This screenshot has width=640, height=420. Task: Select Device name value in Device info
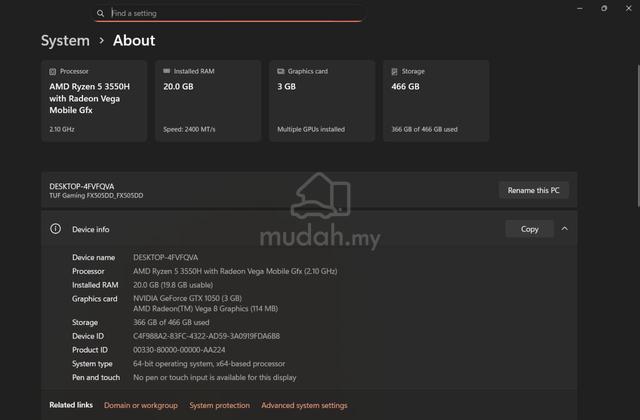(166, 258)
